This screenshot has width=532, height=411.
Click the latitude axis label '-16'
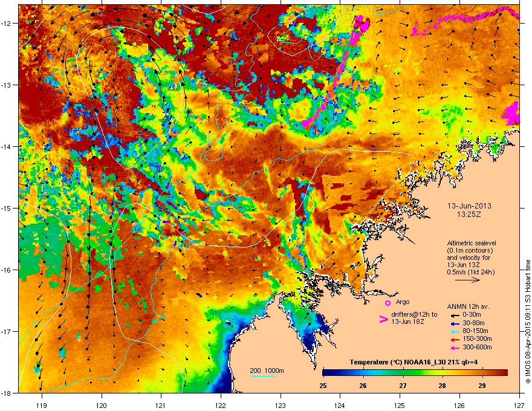click(x=7, y=270)
